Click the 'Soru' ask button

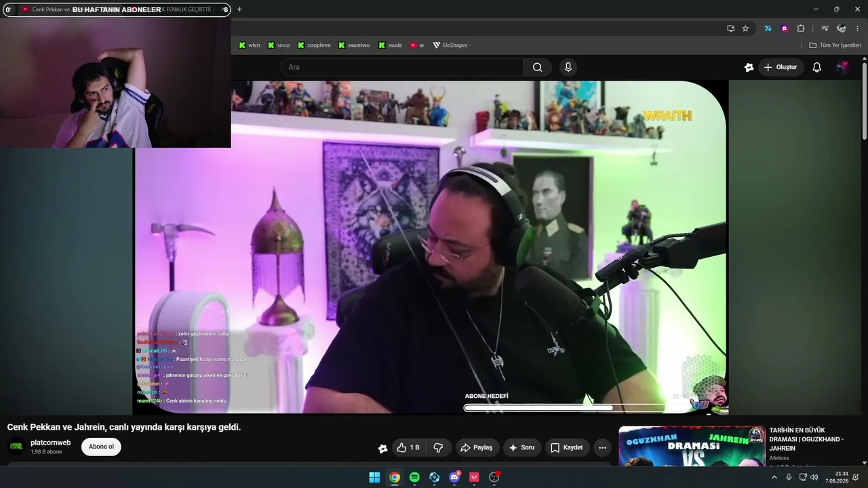click(x=522, y=447)
